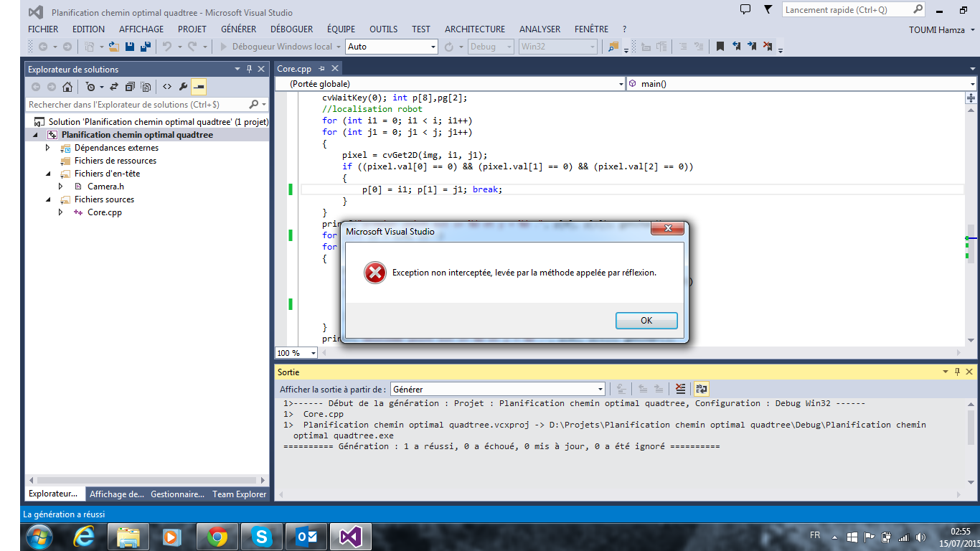Open Visual Studio from the Windows taskbar
Image resolution: width=980 pixels, height=551 pixels.
pyautogui.click(x=350, y=536)
